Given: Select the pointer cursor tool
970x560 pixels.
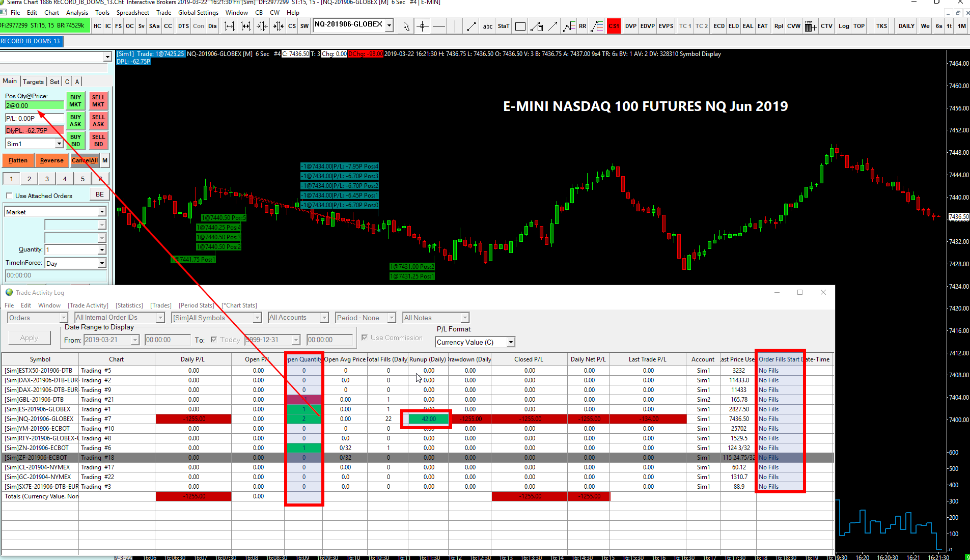Looking at the screenshot, I should pyautogui.click(x=406, y=26).
